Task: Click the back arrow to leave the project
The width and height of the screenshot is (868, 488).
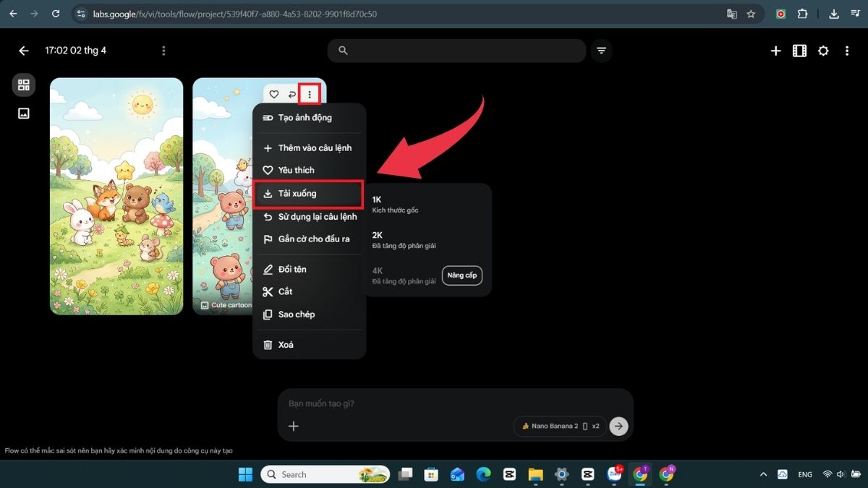Action: (x=23, y=51)
